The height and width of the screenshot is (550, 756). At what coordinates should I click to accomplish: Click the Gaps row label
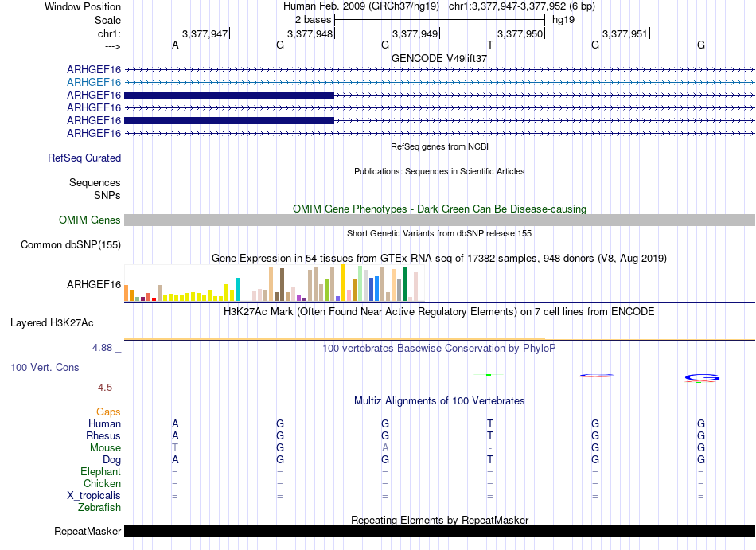coord(108,412)
